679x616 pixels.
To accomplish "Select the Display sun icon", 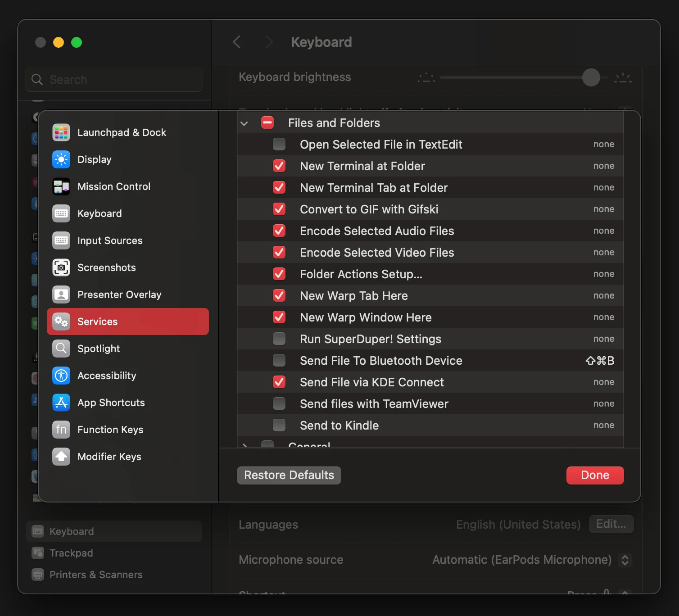I will 61,159.
